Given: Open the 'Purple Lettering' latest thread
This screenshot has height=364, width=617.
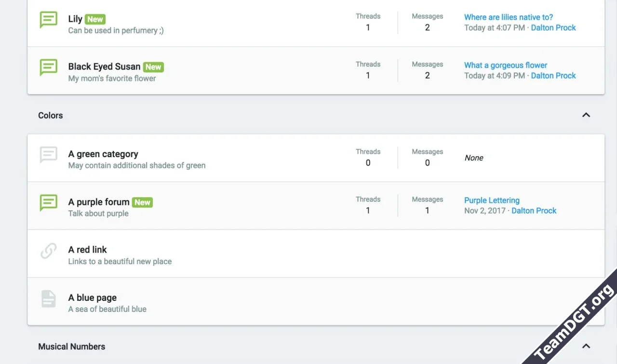Looking at the screenshot, I should point(492,201).
